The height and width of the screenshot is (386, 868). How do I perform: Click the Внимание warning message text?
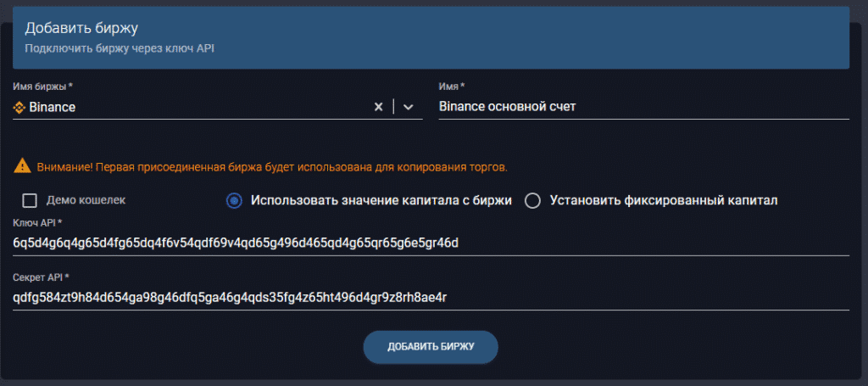point(272,166)
